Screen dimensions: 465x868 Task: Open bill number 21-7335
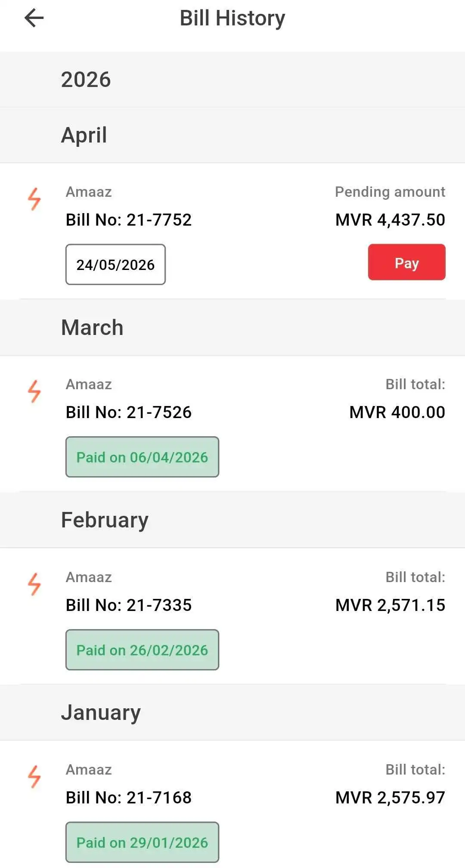[128, 605]
